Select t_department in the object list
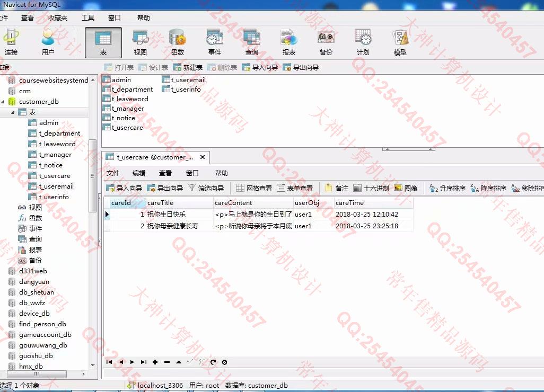 click(128, 90)
